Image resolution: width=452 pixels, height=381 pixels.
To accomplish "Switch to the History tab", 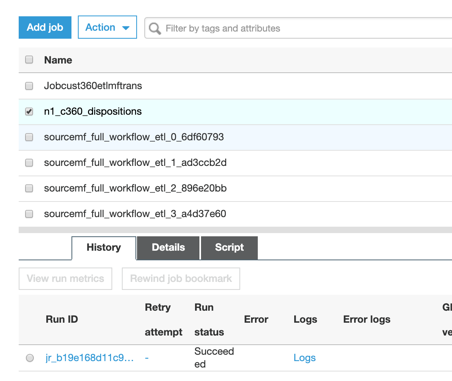I will (104, 248).
